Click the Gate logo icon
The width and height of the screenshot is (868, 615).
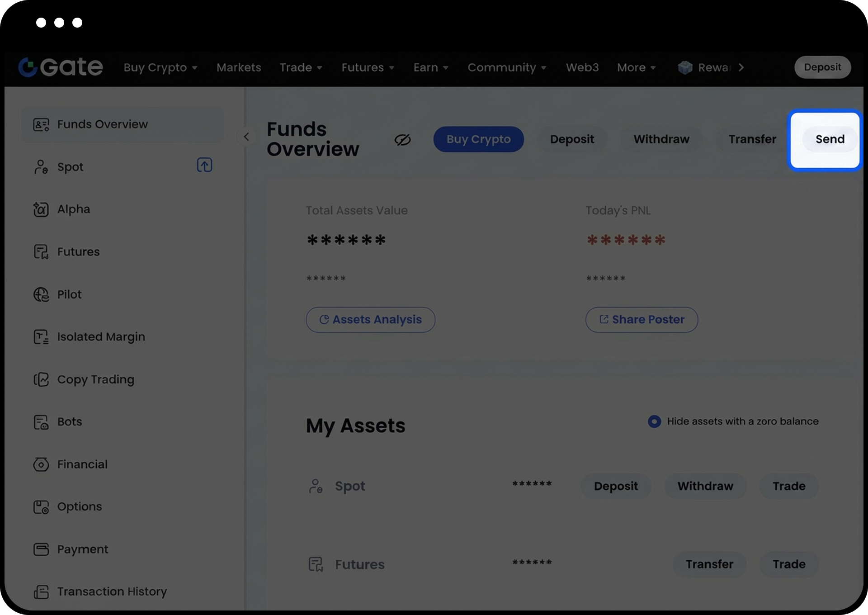pyautogui.click(x=28, y=67)
